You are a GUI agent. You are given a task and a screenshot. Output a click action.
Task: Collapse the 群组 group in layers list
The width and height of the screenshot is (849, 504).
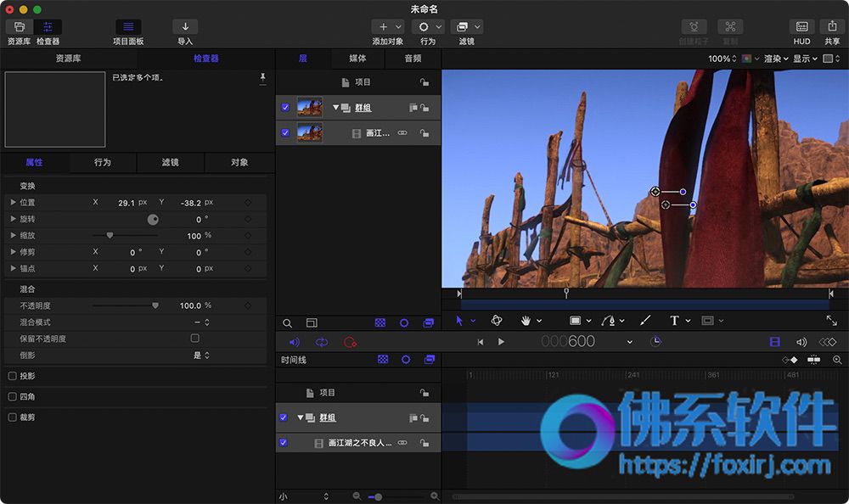(x=335, y=107)
